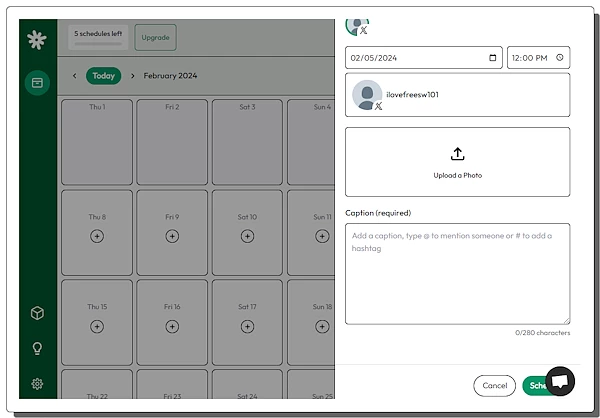Select the Fri 2 calendar cell

pyautogui.click(x=172, y=142)
